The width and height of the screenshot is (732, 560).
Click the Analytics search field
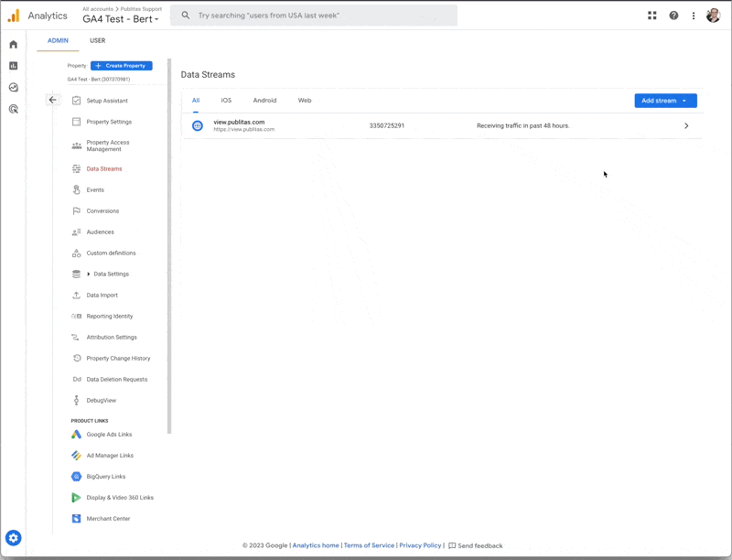tap(314, 16)
